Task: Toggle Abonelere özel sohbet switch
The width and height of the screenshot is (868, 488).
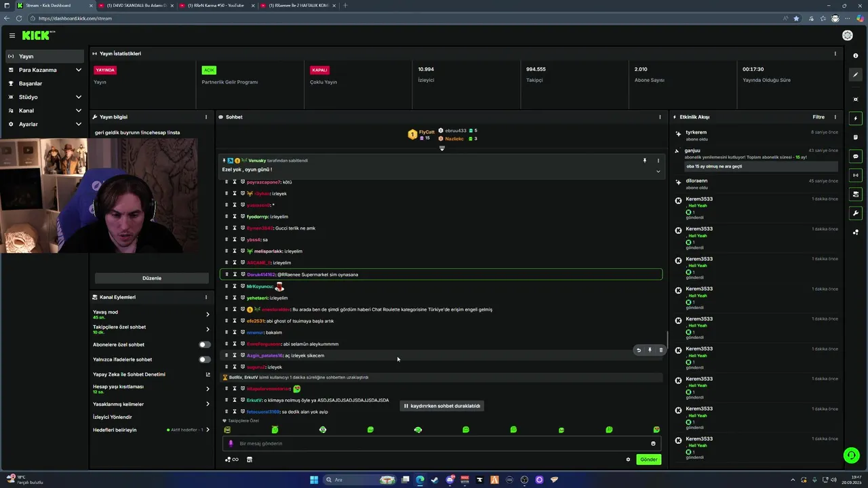Action: (203, 344)
